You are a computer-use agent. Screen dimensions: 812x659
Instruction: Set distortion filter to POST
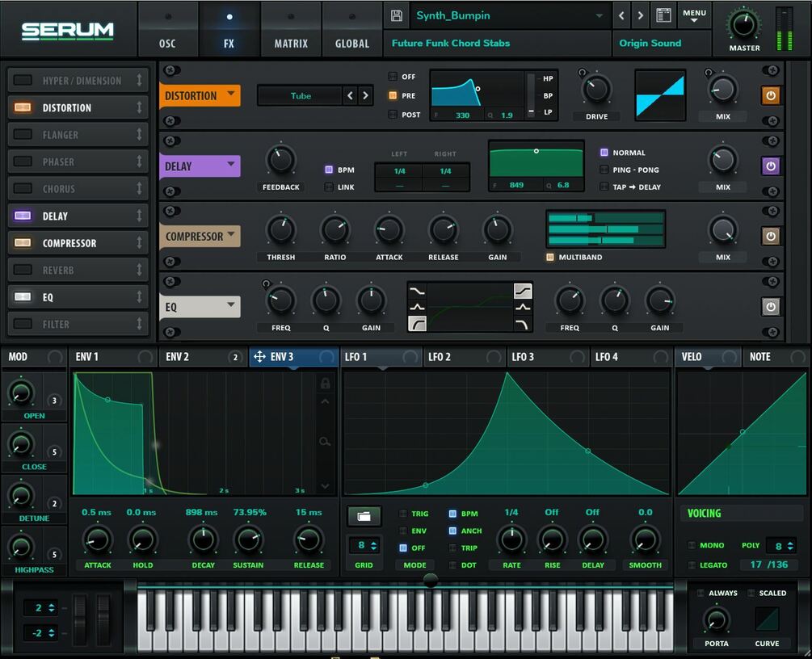coord(393,115)
